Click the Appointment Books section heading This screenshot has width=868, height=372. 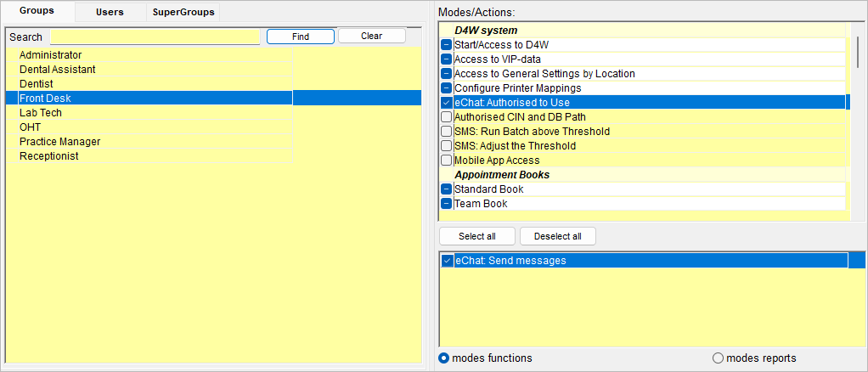click(502, 175)
